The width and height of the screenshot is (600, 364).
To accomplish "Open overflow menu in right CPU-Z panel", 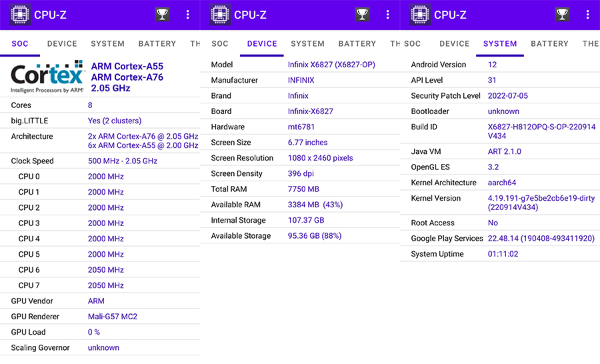I will [587, 15].
